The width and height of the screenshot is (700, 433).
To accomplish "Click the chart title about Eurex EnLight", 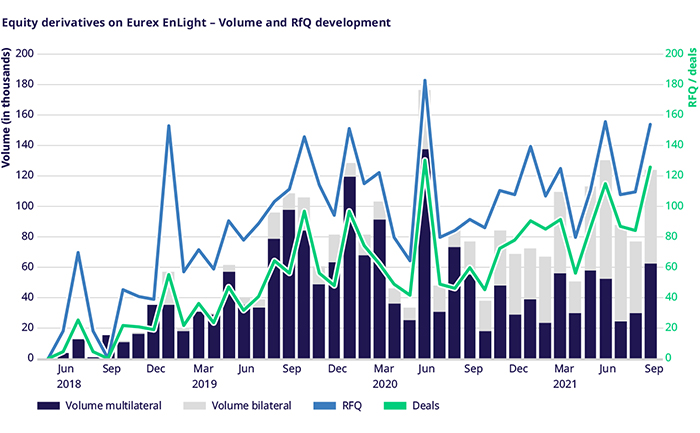I will pos(198,19).
